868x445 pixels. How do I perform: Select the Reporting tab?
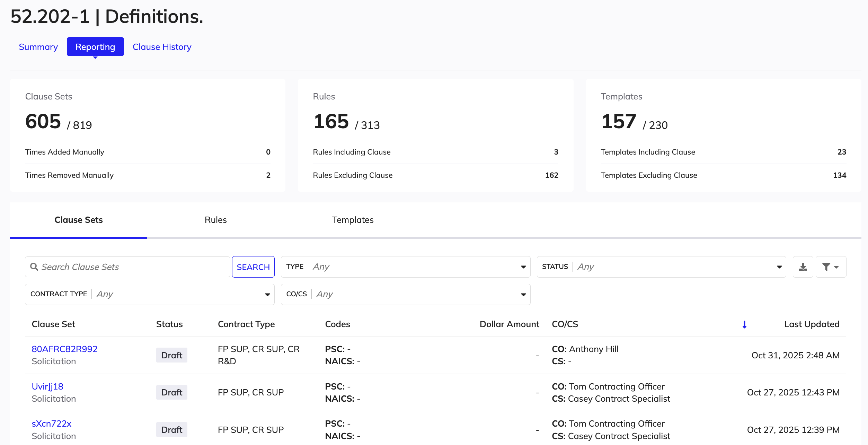(95, 47)
